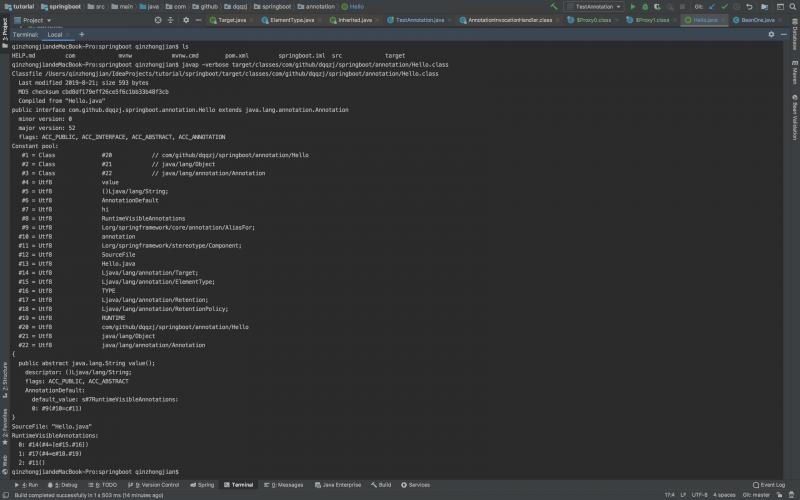Collapse all items in the Project panel

(171, 20)
